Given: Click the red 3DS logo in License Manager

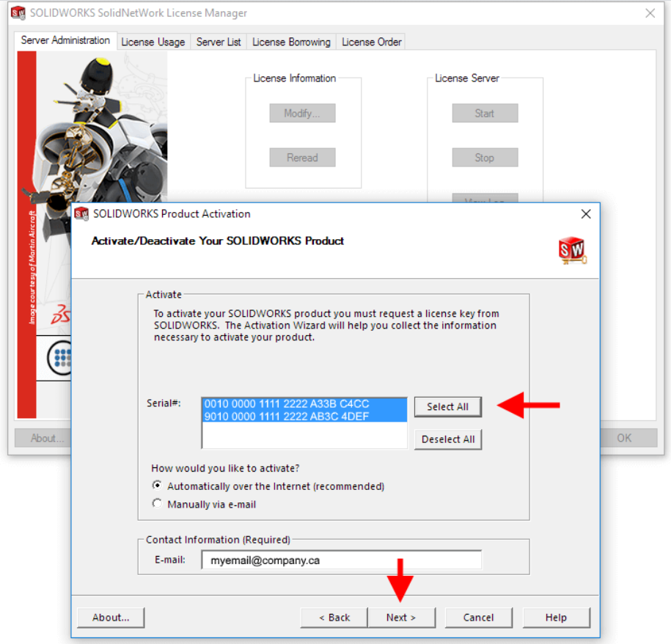Looking at the screenshot, I should pyautogui.click(x=61, y=315).
